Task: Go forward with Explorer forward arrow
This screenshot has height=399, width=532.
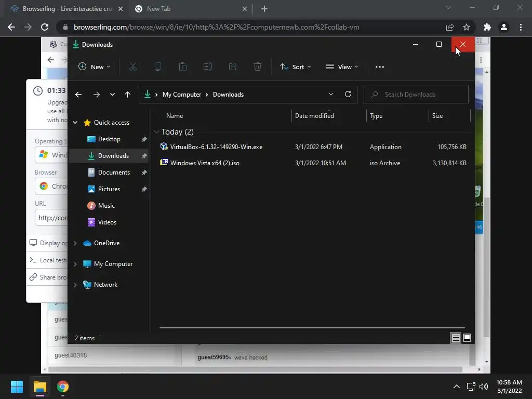Action: (96, 95)
